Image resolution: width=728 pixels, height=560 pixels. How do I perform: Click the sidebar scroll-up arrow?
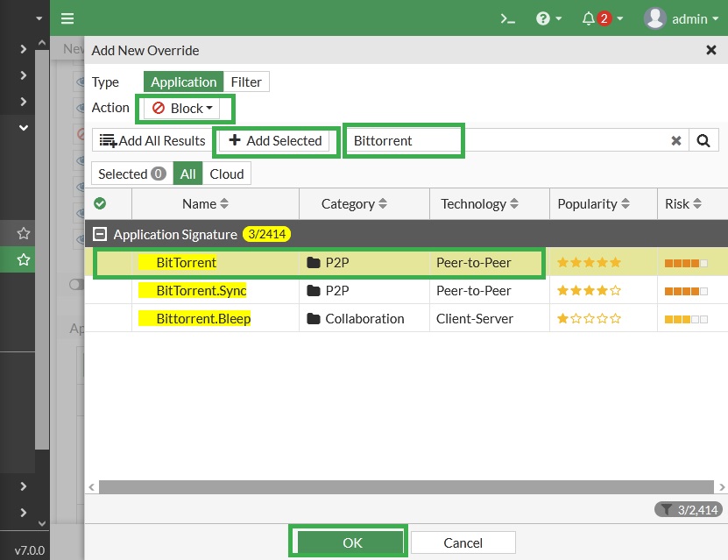[x=42, y=43]
